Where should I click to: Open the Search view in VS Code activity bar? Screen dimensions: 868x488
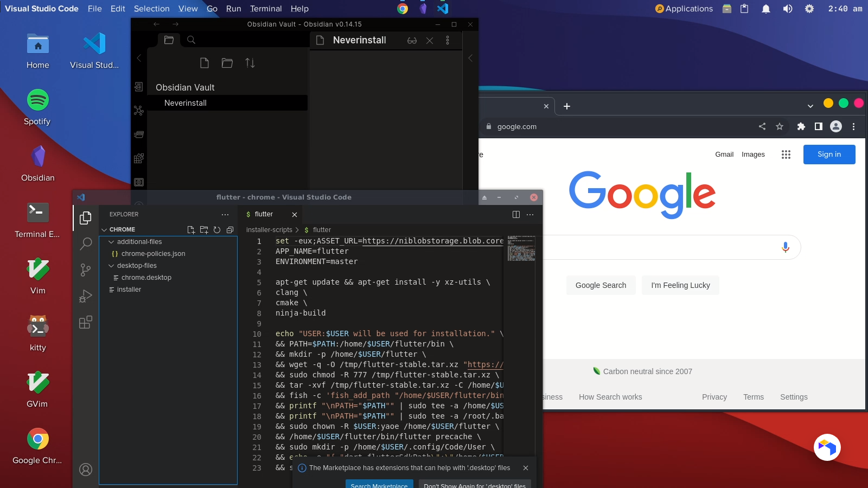click(86, 244)
